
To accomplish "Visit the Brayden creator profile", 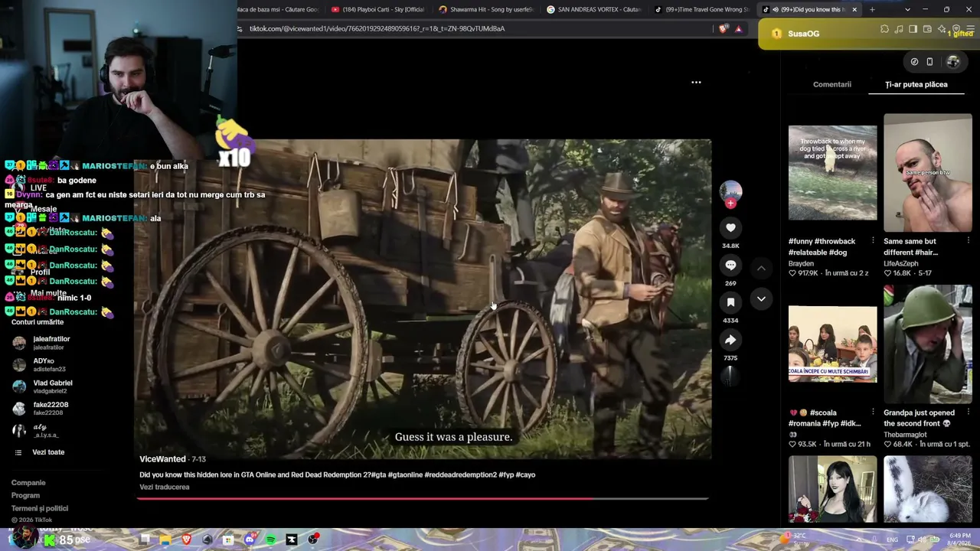I will pos(801,263).
